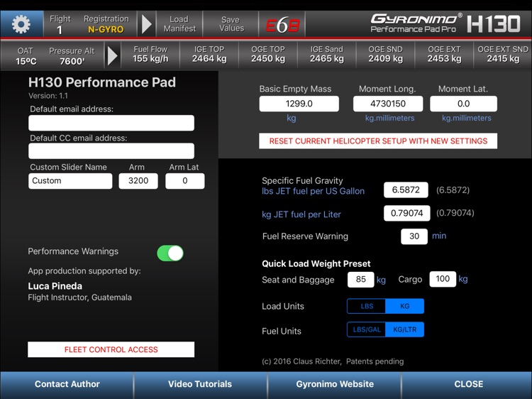Tap the OAT 15°C value

pyautogui.click(x=26, y=56)
